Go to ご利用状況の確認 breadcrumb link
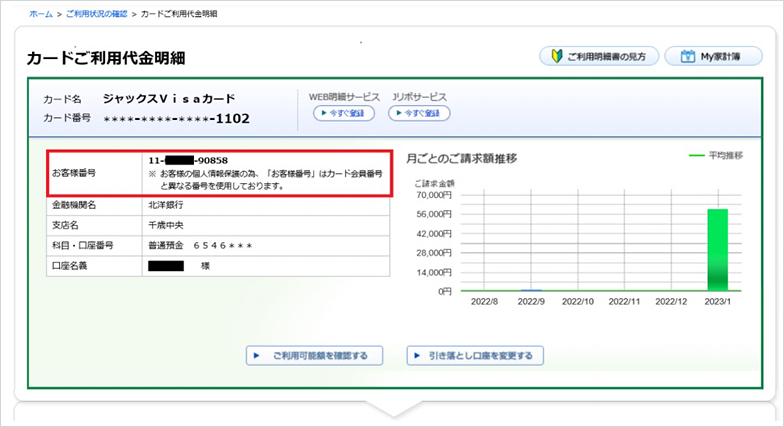Viewport: 784px width, 427px height. (x=98, y=14)
